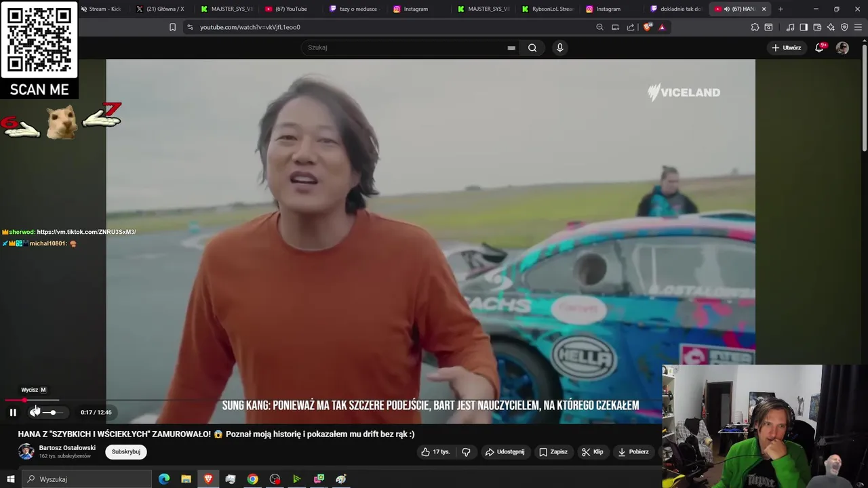Image resolution: width=868 pixels, height=488 pixels.
Task: Open Bartosz Ostałowski channel name link
Action: click(67, 448)
